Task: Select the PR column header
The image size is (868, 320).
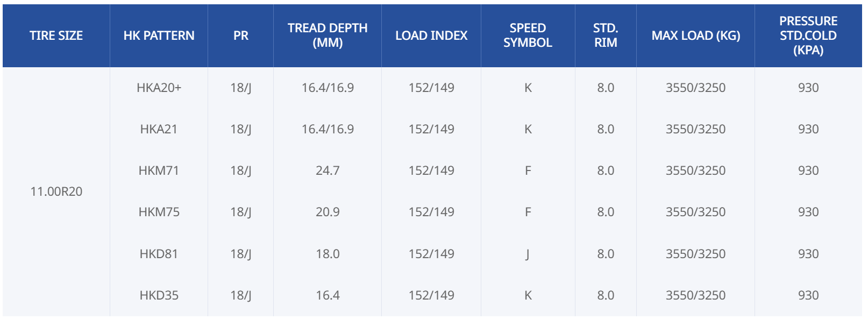Action: click(x=240, y=35)
